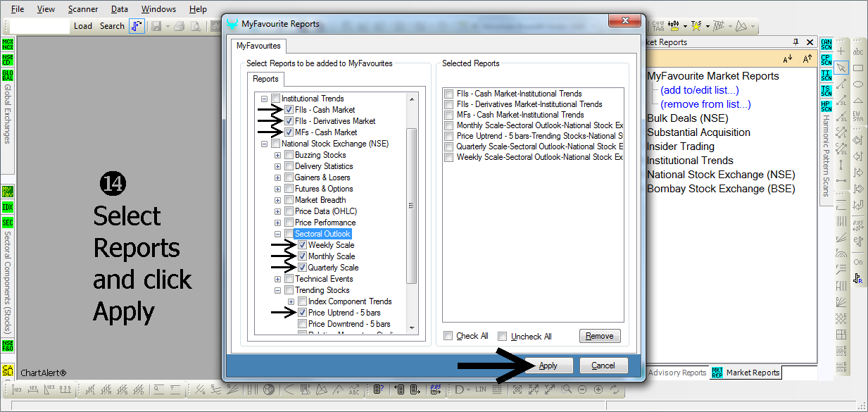Click the zoom-in plus icon in bottom toolbar

pyautogui.click(x=598, y=389)
